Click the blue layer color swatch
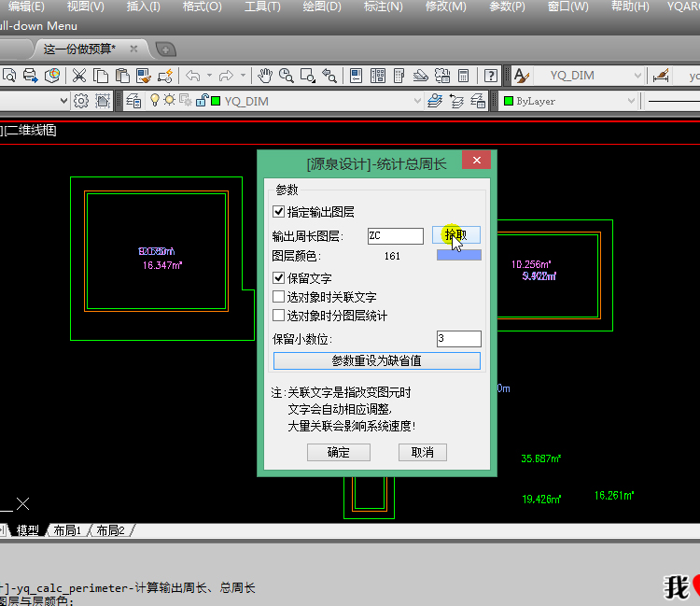 (x=458, y=255)
